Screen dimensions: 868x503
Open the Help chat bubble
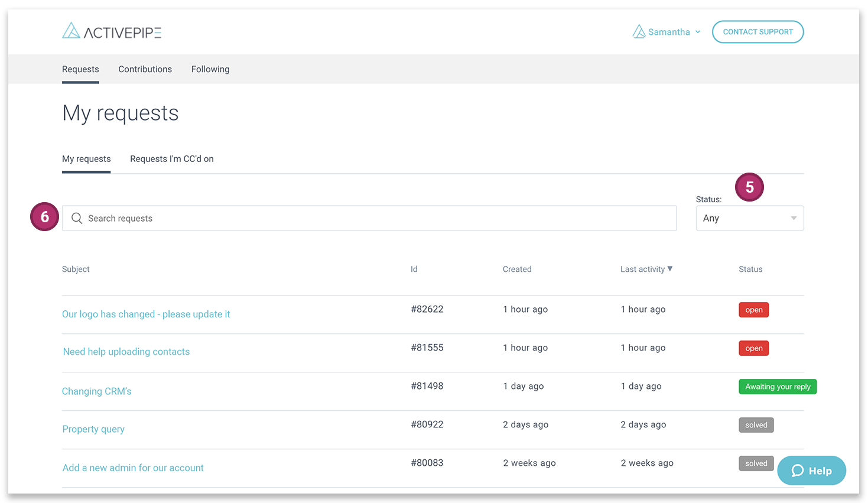point(811,470)
